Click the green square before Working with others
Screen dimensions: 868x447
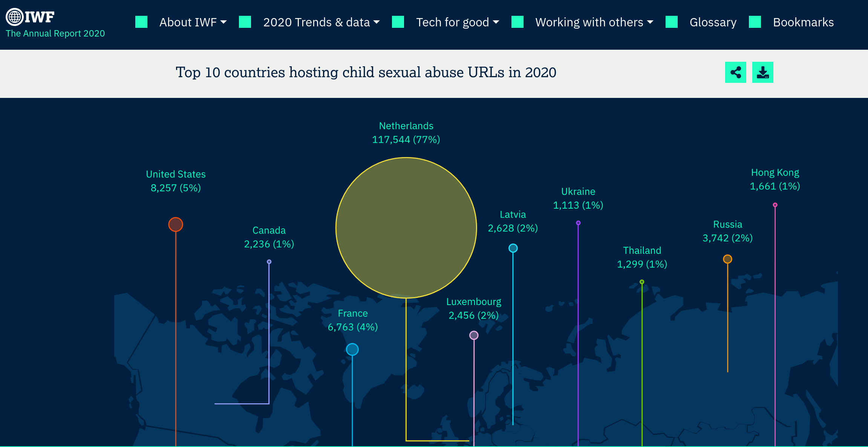(517, 22)
